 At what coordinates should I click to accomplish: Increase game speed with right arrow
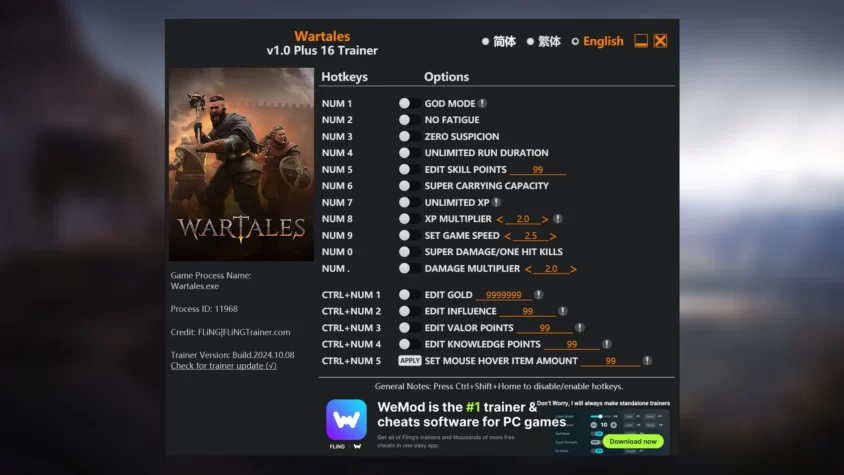pos(553,236)
